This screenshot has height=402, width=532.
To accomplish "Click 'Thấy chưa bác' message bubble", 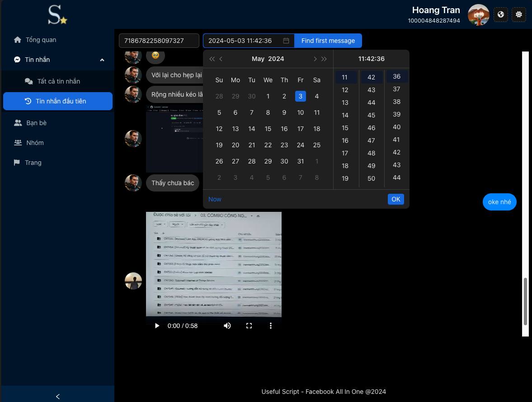I will [x=173, y=183].
